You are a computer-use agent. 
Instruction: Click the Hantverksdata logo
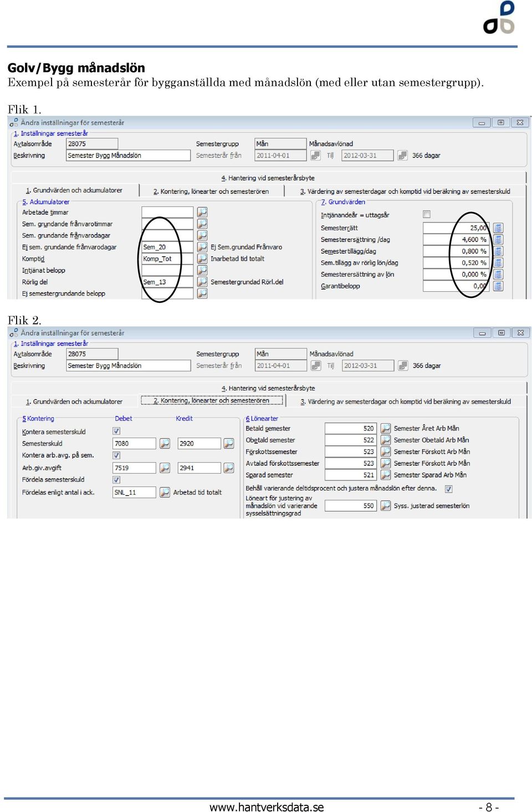(x=500, y=18)
